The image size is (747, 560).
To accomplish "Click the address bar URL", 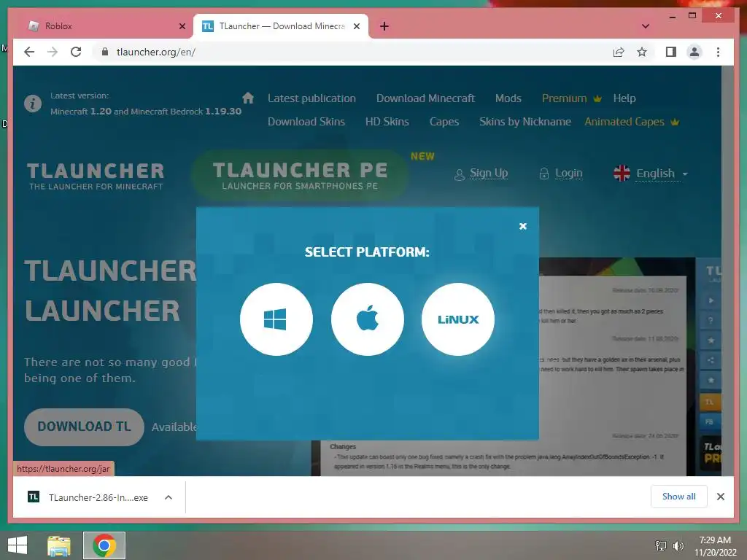I will point(156,52).
